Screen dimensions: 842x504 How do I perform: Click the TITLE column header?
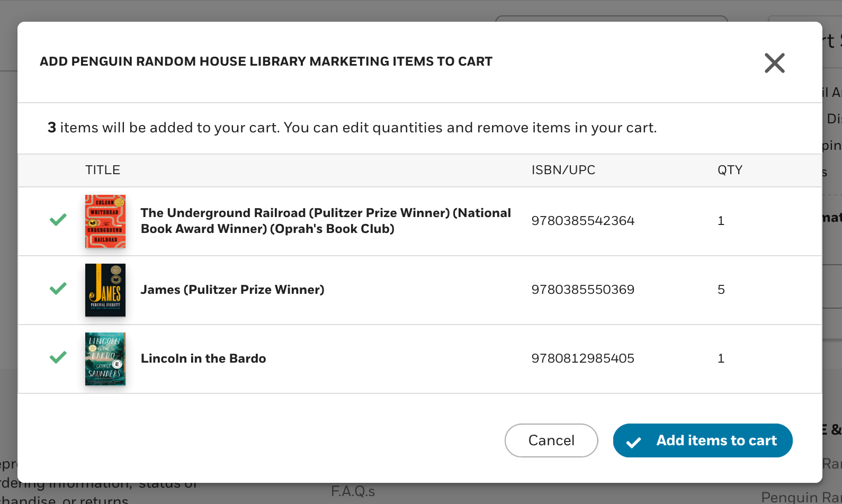pyautogui.click(x=103, y=170)
